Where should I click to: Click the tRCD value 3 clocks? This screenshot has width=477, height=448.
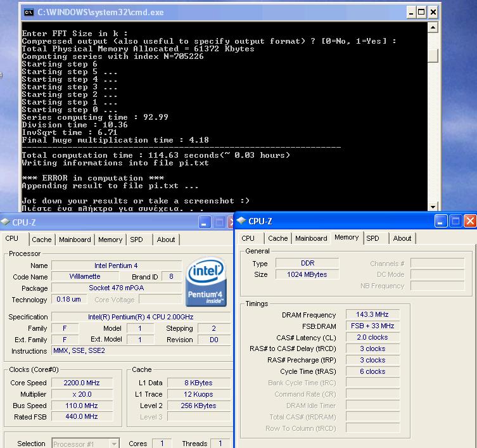pyautogui.click(x=372, y=349)
